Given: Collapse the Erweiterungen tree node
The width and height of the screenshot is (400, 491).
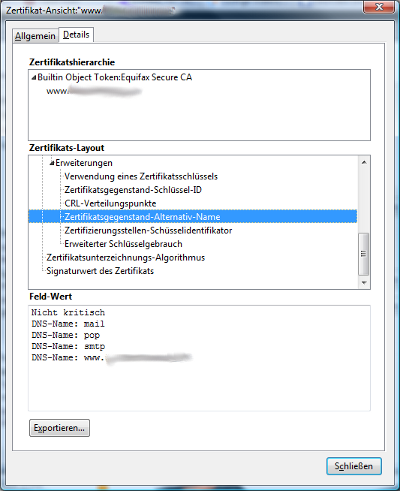Looking at the screenshot, I should [x=52, y=163].
